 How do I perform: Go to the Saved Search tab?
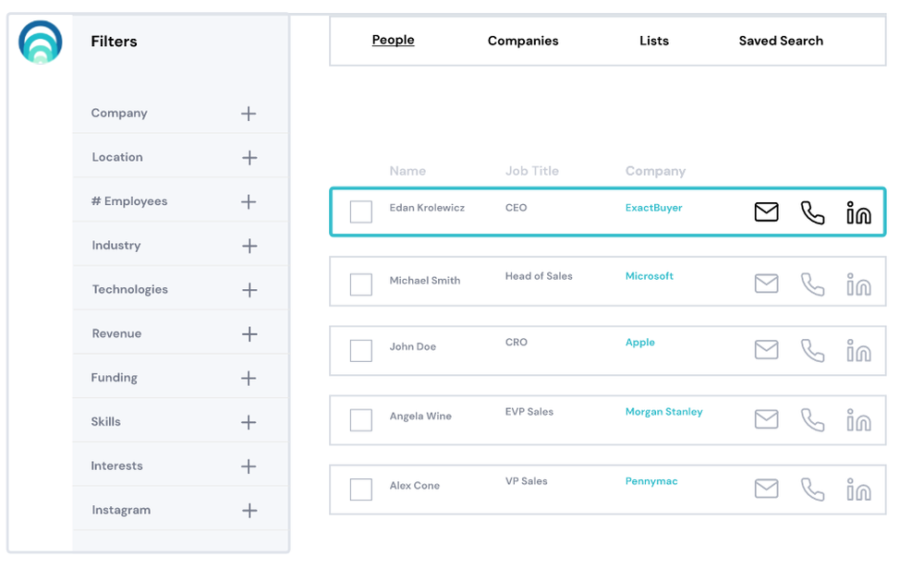pos(781,41)
